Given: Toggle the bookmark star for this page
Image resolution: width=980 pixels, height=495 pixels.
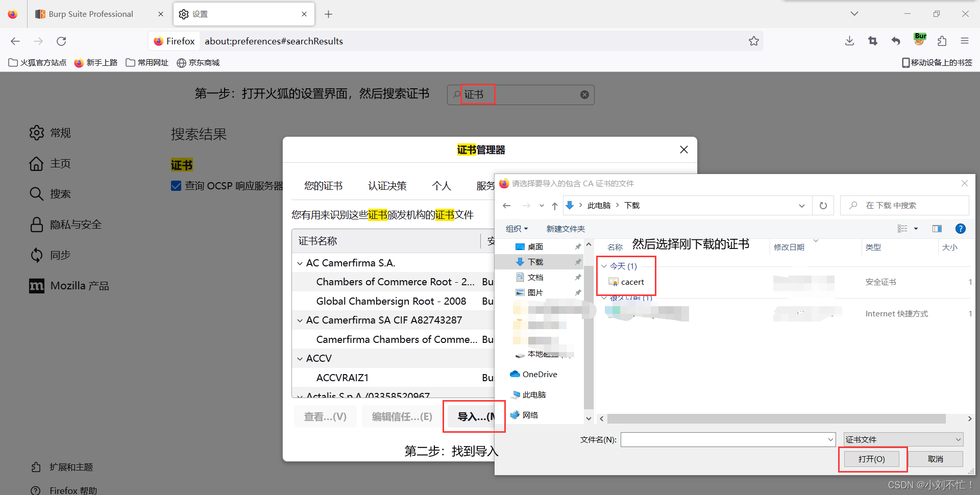Looking at the screenshot, I should [754, 41].
